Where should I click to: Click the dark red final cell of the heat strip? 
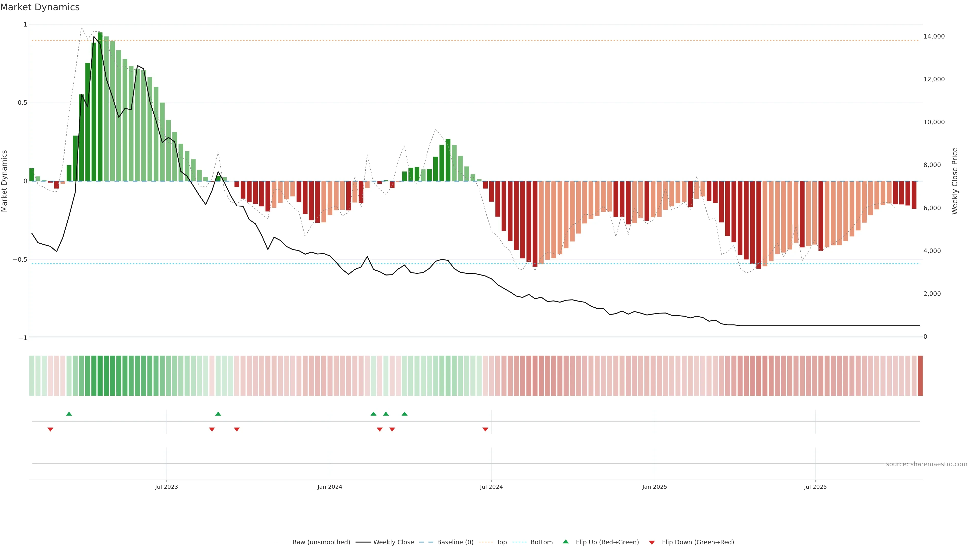(x=920, y=375)
